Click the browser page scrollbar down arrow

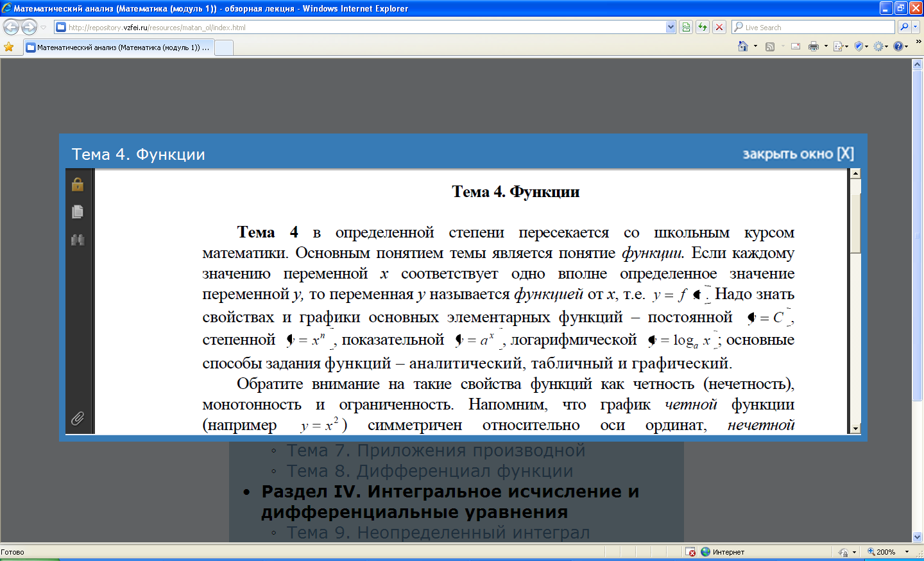coord(918,537)
